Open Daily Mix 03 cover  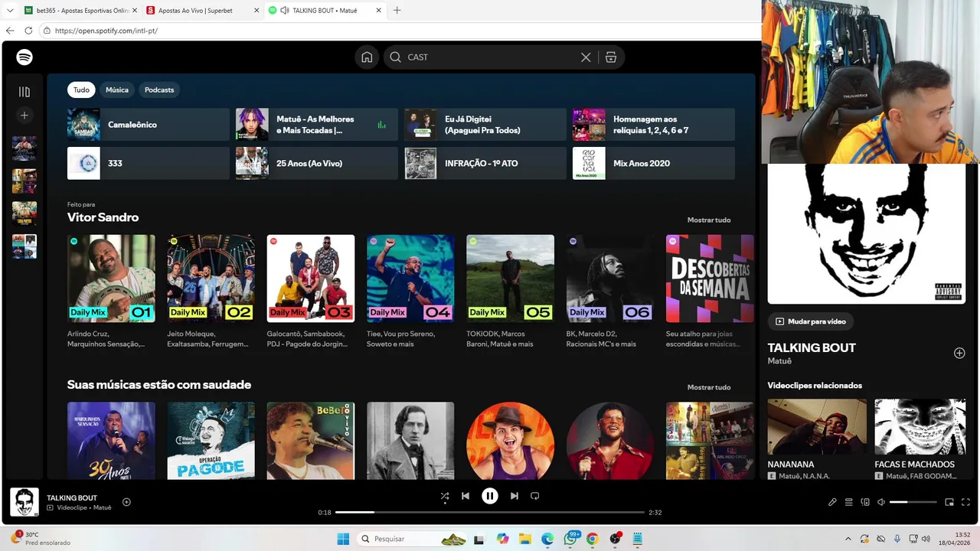[311, 279]
